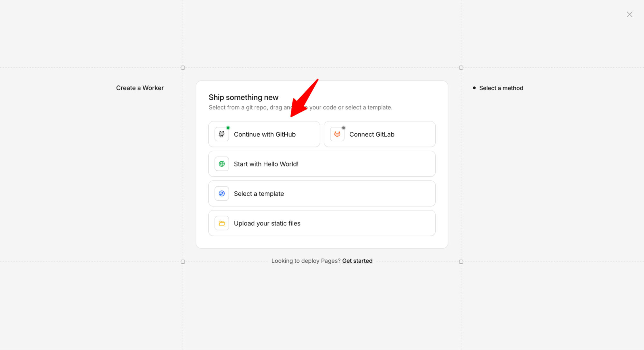The width and height of the screenshot is (644, 350).
Task: Click the Create a Worker title
Action: (x=140, y=88)
